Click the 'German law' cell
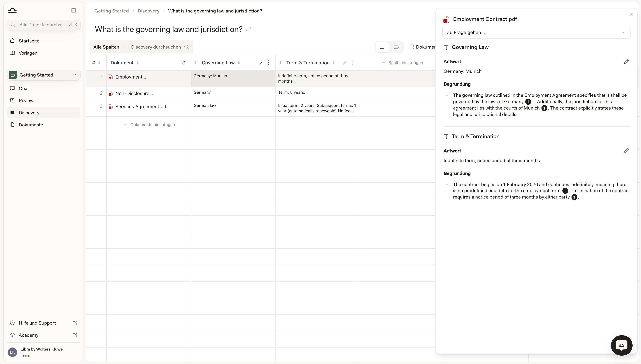 (233, 108)
